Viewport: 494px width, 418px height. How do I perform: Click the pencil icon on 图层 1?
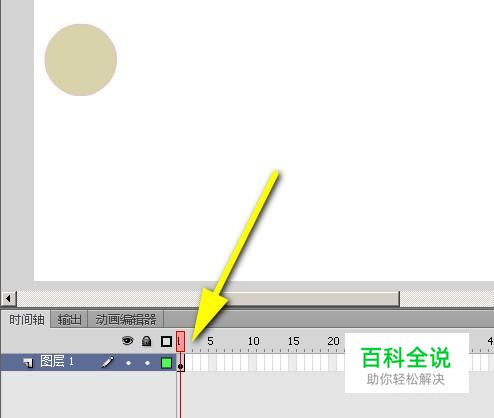pos(108,362)
